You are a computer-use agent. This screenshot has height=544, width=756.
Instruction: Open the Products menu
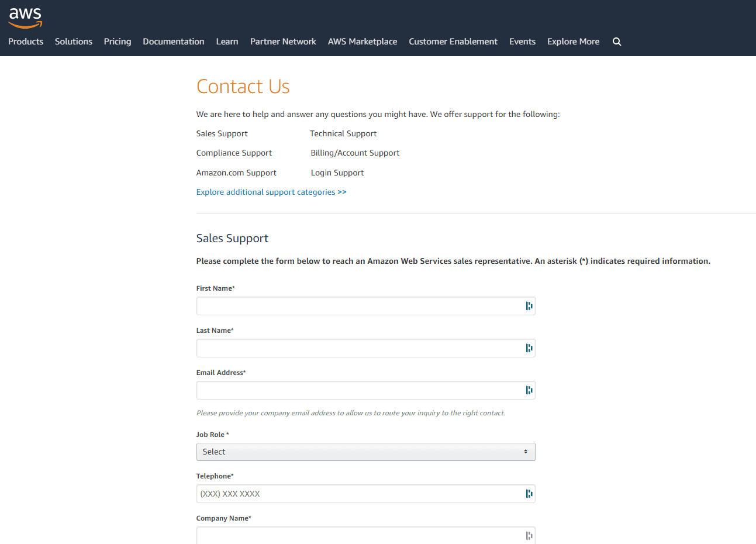(26, 41)
